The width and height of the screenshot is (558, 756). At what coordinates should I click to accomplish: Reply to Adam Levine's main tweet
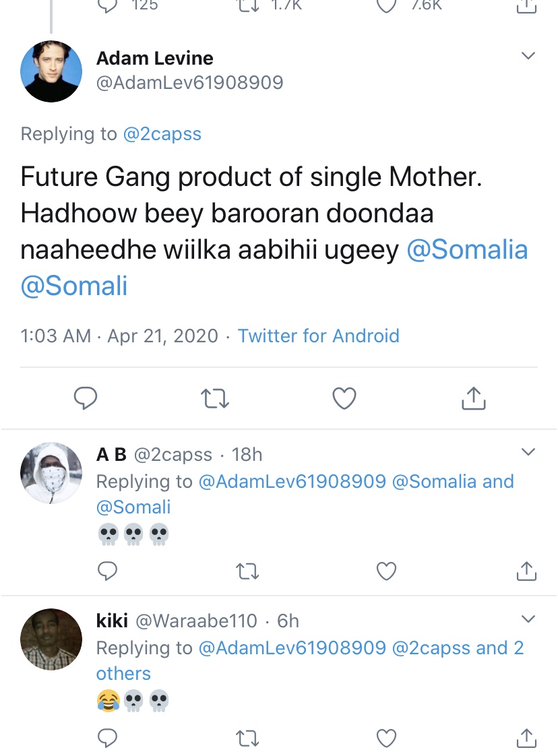[86, 399]
